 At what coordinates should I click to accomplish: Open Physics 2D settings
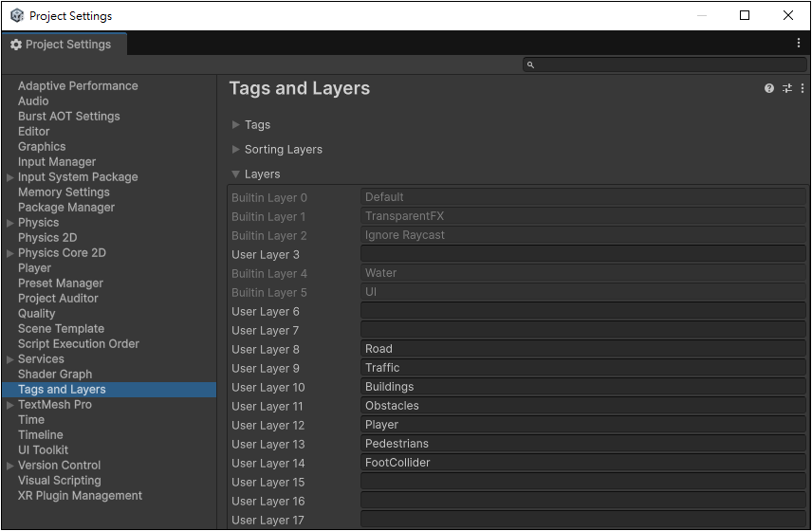(x=47, y=238)
